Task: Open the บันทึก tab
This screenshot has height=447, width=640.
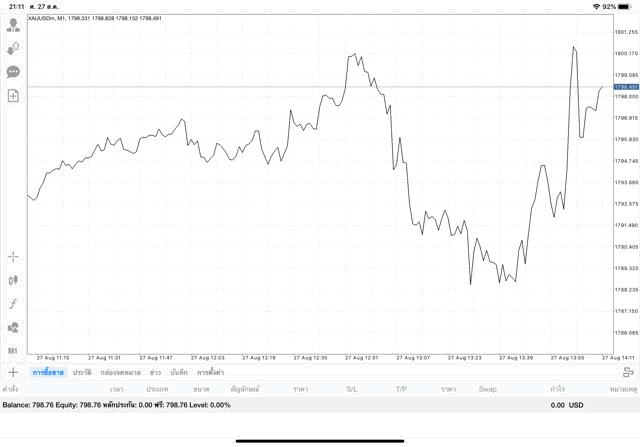Action: click(x=179, y=372)
